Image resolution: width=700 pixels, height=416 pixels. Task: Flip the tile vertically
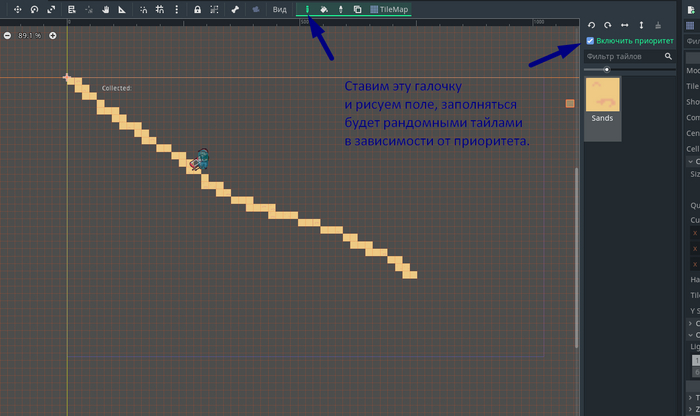point(641,24)
